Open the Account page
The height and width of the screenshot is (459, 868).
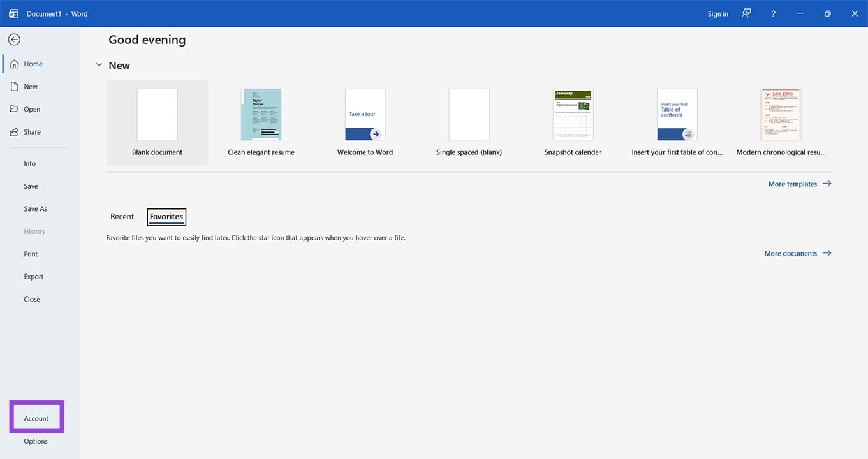coord(36,418)
